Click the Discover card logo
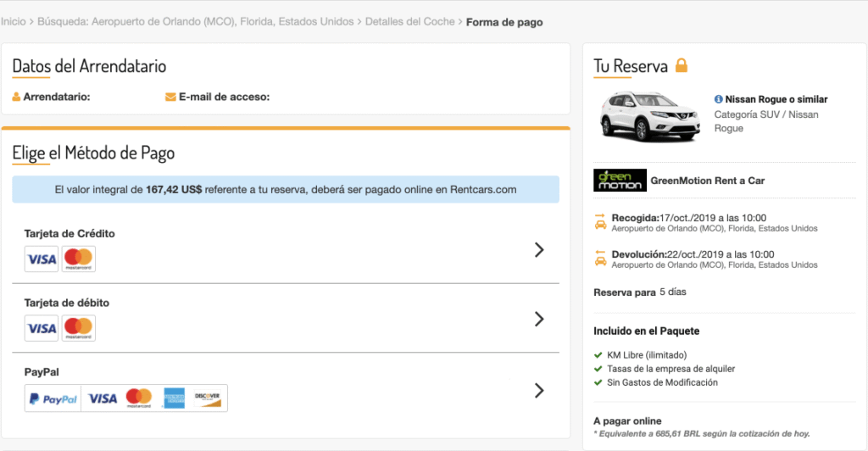 (x=208, y=398)
